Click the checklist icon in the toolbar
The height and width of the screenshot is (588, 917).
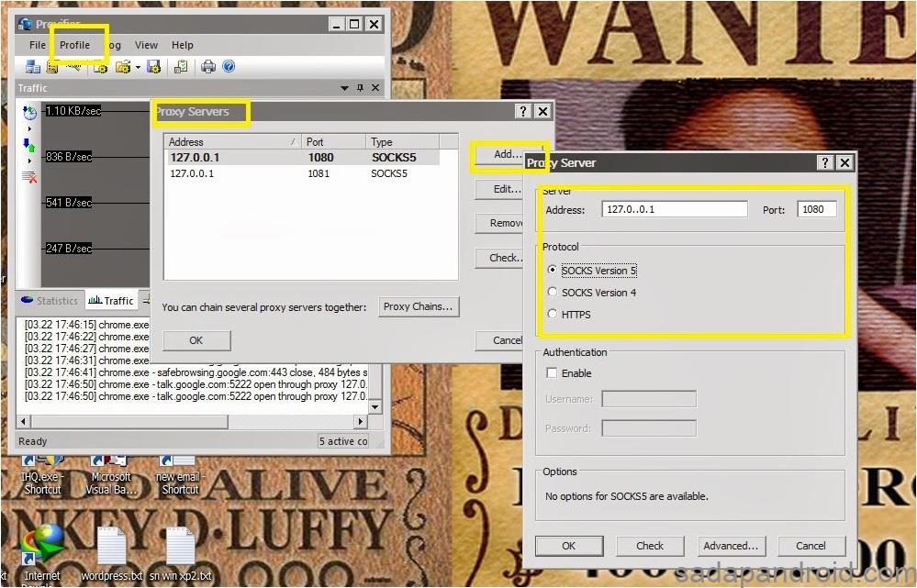tap(181, 67)
